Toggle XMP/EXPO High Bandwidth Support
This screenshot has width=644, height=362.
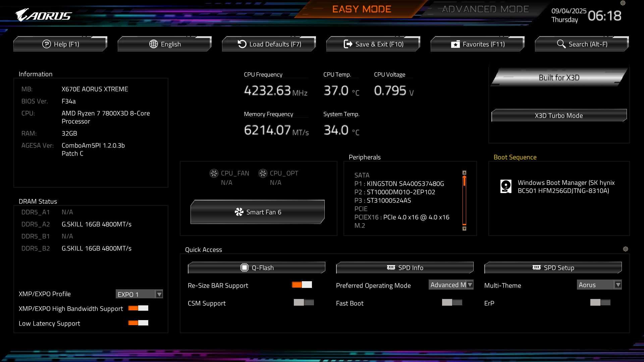click(x=138, y=308)
